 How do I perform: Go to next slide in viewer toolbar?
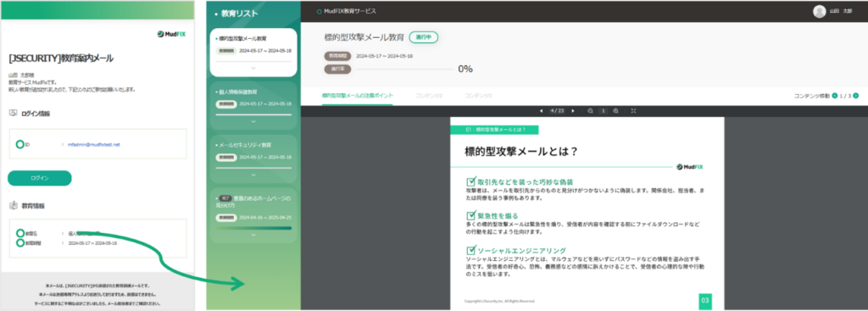coord(573,111)
